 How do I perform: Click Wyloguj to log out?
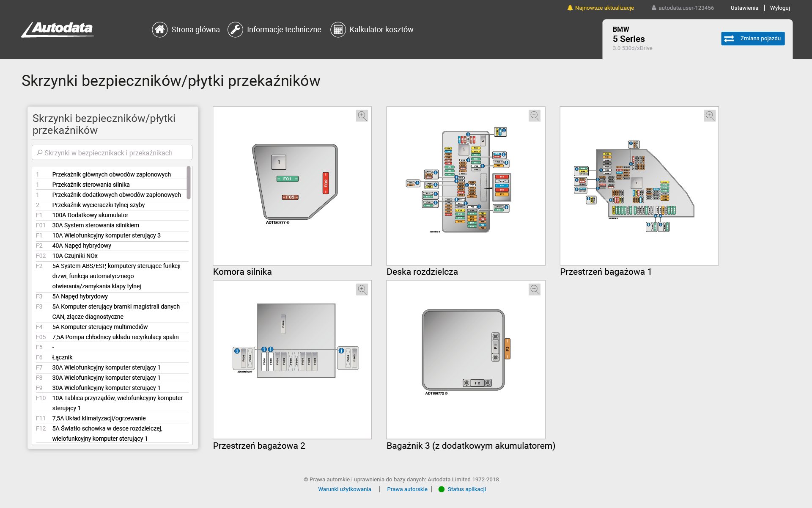pyautogui.click(x=780, y=8)
